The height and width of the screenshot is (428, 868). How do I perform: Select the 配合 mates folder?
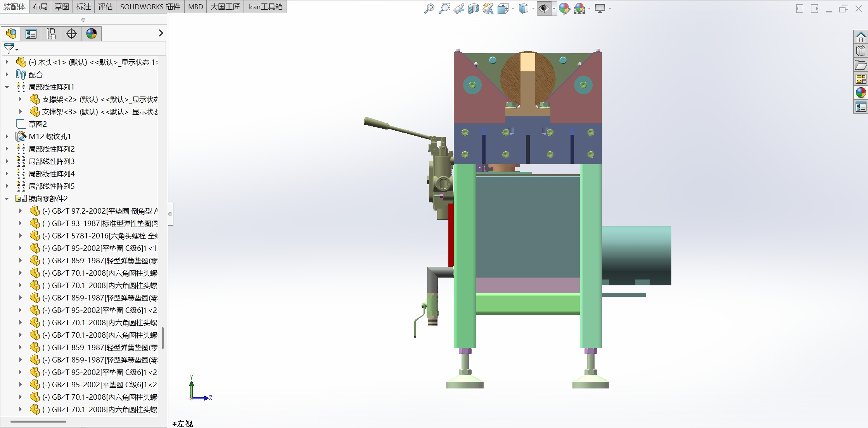pos(35,74)
